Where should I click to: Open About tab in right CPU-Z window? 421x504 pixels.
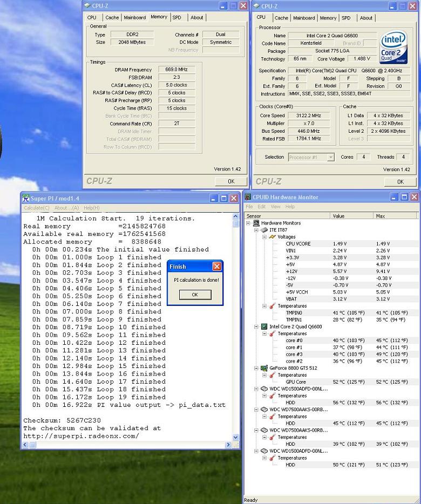[x=366, y=18]
